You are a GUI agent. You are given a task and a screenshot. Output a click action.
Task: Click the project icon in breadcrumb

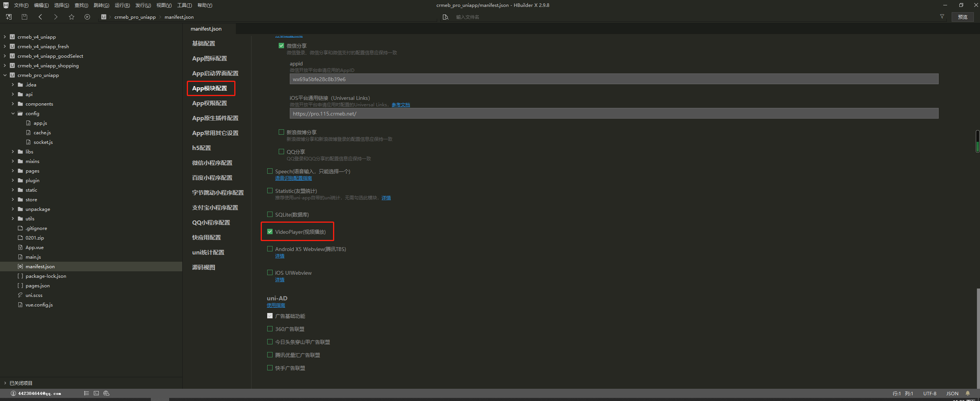(x=104, y=17)
